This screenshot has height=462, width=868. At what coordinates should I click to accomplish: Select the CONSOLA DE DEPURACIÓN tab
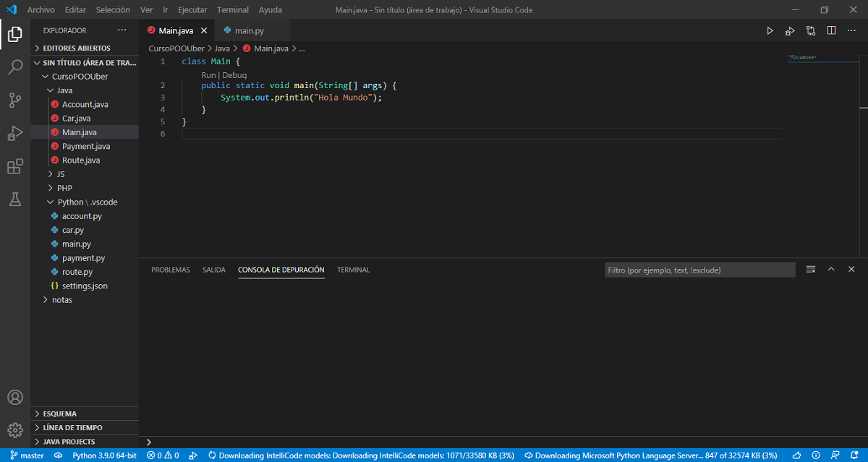(281, 270)
